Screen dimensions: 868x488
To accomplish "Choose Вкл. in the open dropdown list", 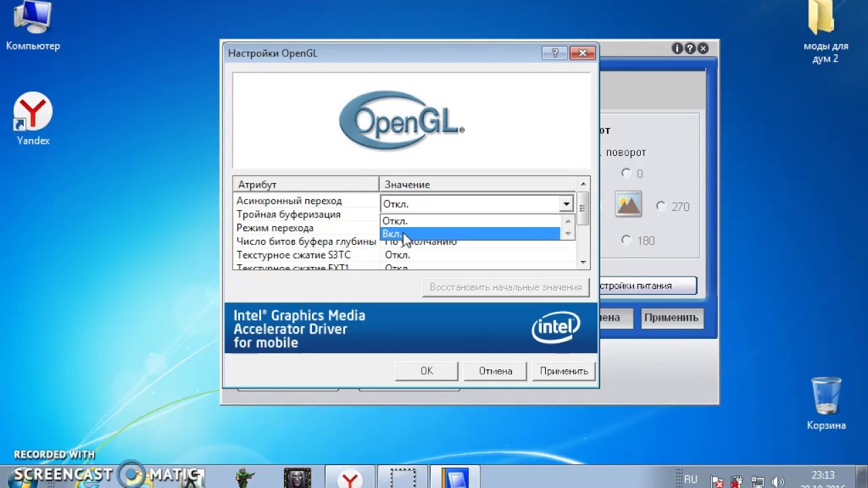I will [x=470, y=234].
